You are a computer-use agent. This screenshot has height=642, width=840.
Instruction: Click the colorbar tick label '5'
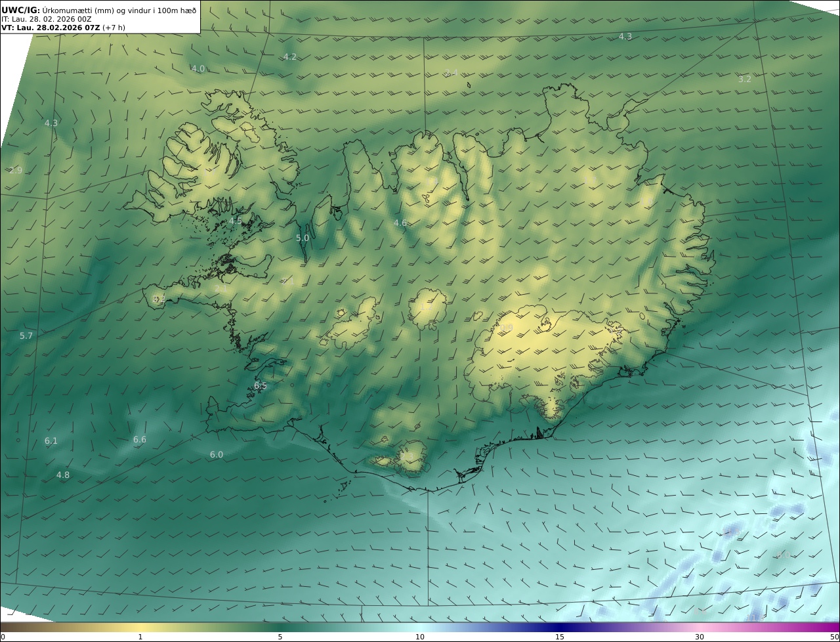[280, 637]
